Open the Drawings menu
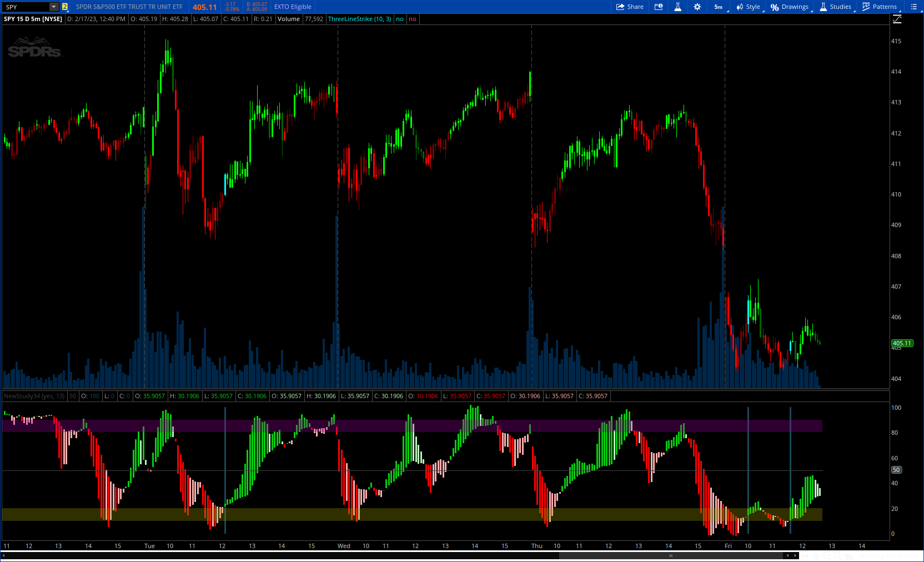The image size is (924, 562). [x=790, y=7]
